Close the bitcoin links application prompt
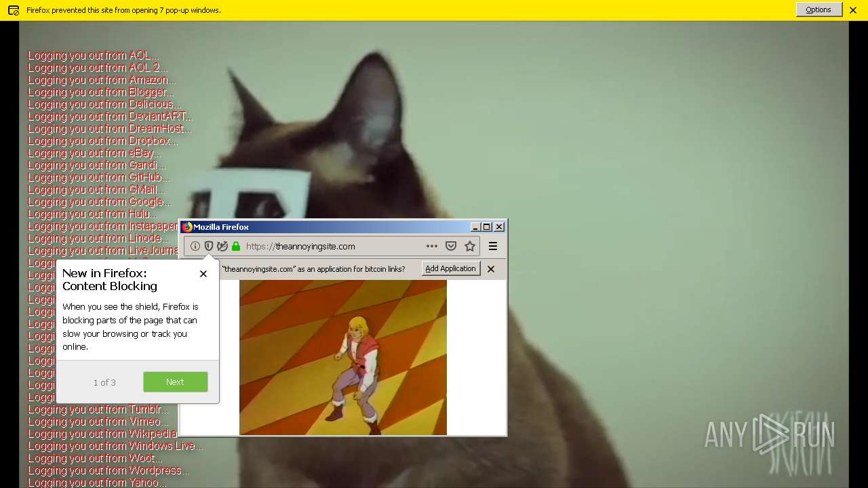This screenshot has height=488, width=868. coord(491,269)
